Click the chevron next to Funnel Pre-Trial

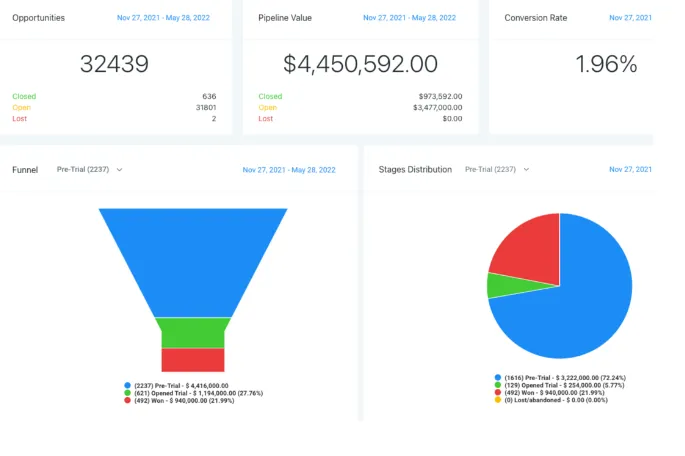119,169
